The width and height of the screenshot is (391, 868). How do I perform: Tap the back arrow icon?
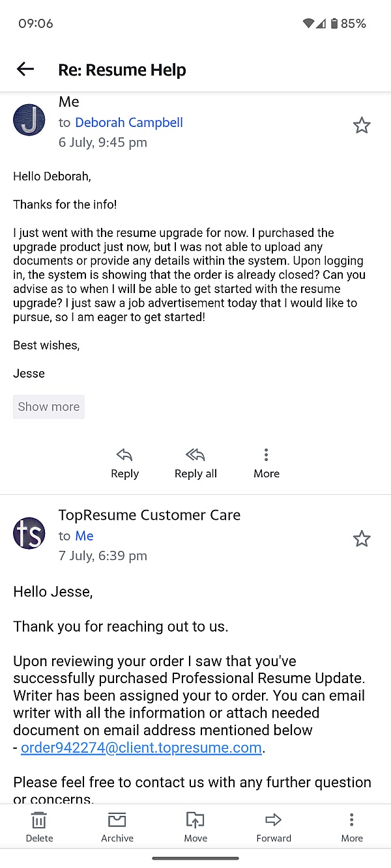(x=25, y=69)
